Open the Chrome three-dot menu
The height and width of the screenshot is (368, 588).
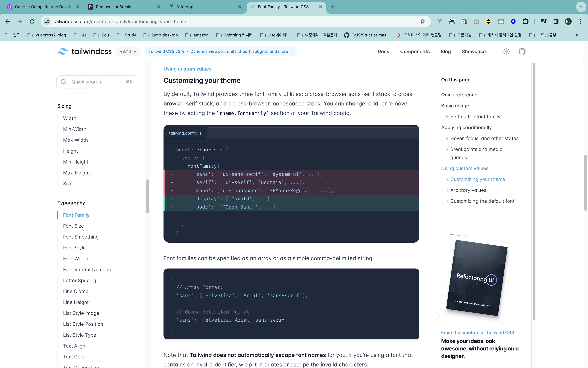tap(581, 21)
